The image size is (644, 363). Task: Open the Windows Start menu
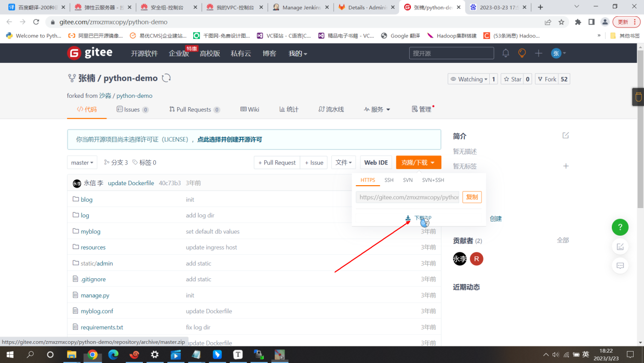tap(10, 355)
